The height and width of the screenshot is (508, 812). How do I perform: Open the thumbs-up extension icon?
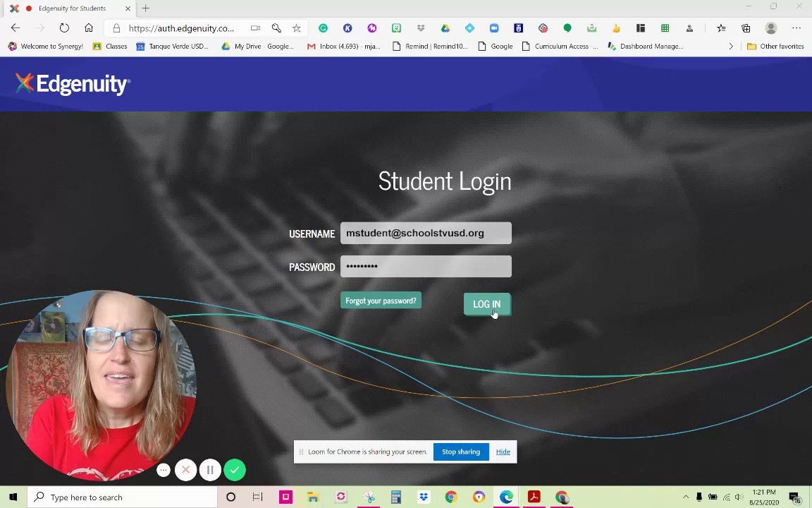pyautogui.click(x=616, y=28)
